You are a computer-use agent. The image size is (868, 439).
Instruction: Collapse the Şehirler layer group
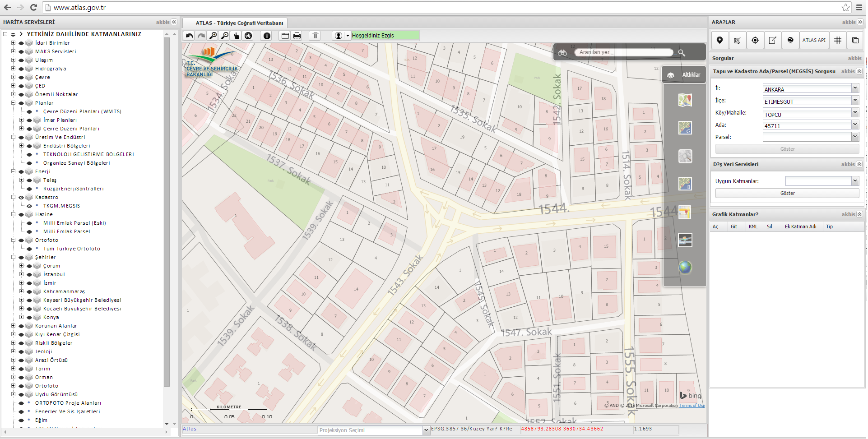tap(14, 257)
